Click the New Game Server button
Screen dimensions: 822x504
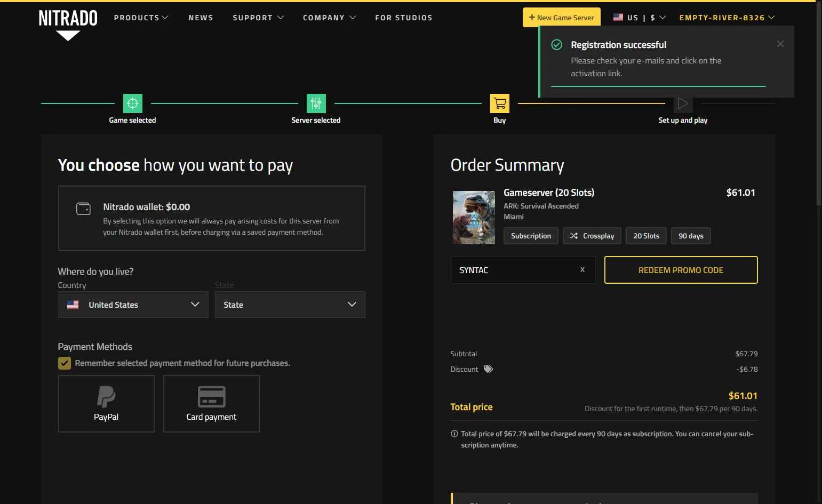click(561, 17)
